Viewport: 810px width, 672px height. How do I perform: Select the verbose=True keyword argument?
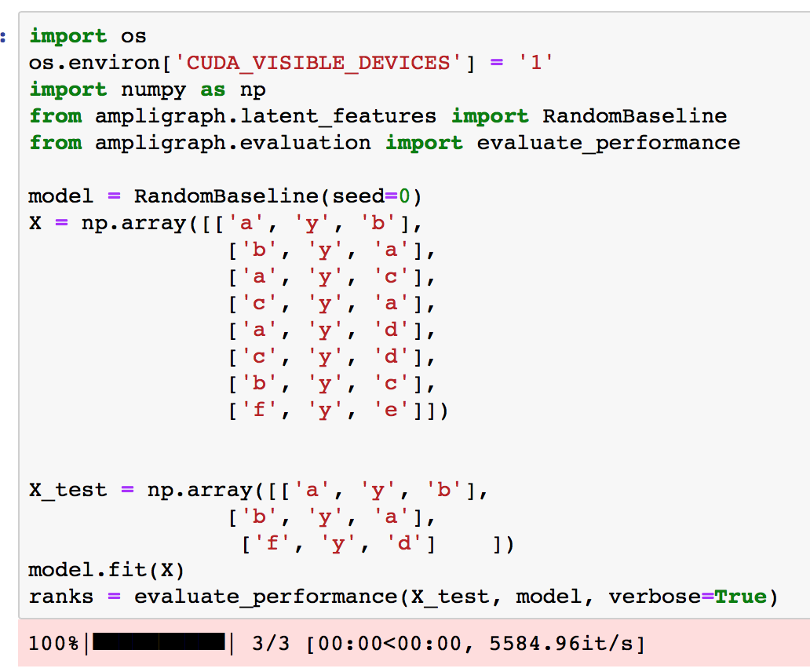[691, 596]
